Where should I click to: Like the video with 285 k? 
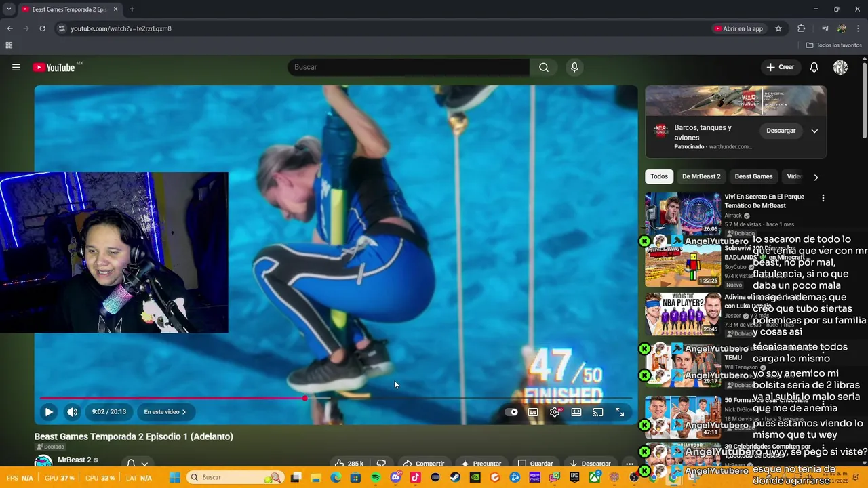click(x=349, y=464)
